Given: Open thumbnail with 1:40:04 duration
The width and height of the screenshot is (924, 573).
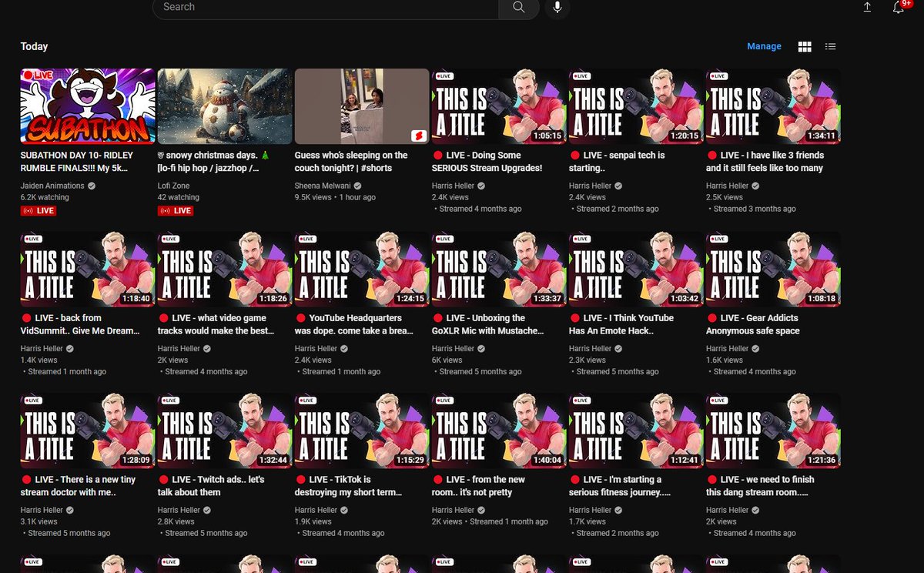Looking at the screenshot, I should (x=498, y=431).
